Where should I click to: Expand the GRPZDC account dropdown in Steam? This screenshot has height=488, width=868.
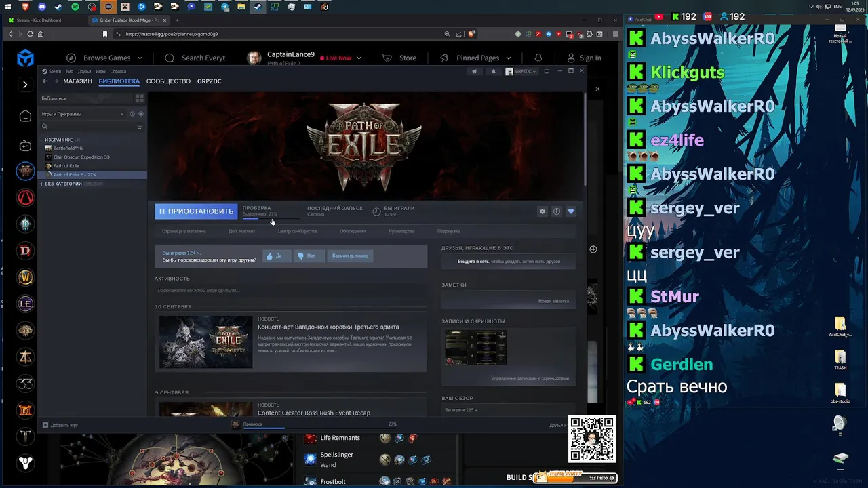pyautogui.click(x=521, y=71)
